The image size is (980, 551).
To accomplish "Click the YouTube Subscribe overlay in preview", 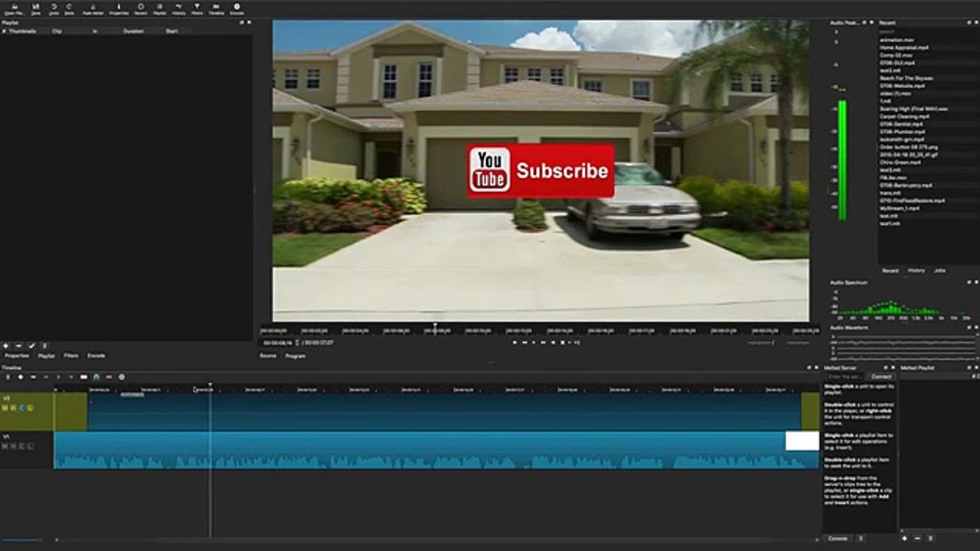I will tap(541, 171).
